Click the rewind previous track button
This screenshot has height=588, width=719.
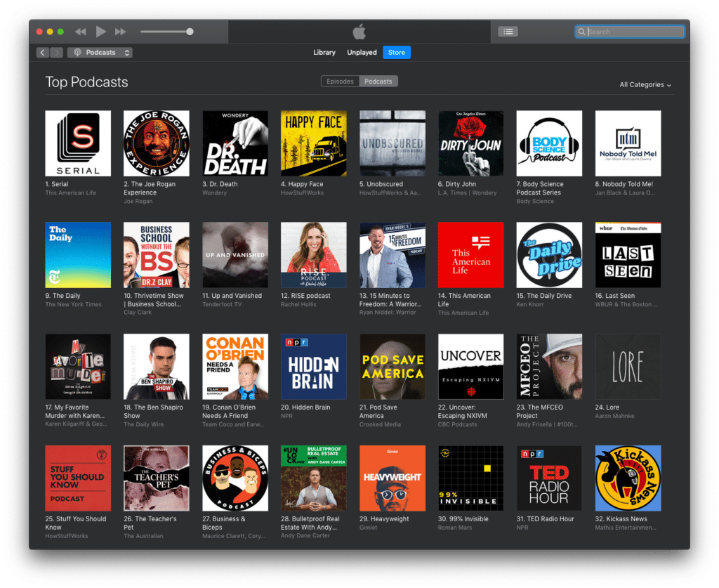coord(80,32)
